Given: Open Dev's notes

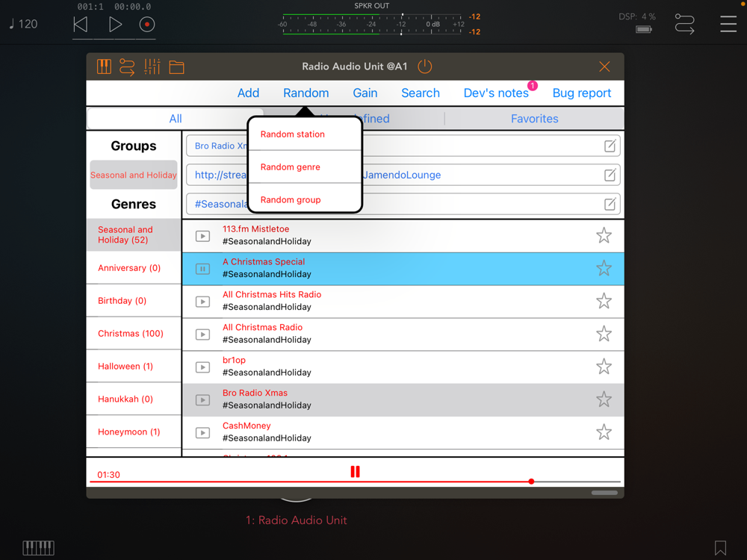Looking at the screenshot, I should [x=496, y=93].
